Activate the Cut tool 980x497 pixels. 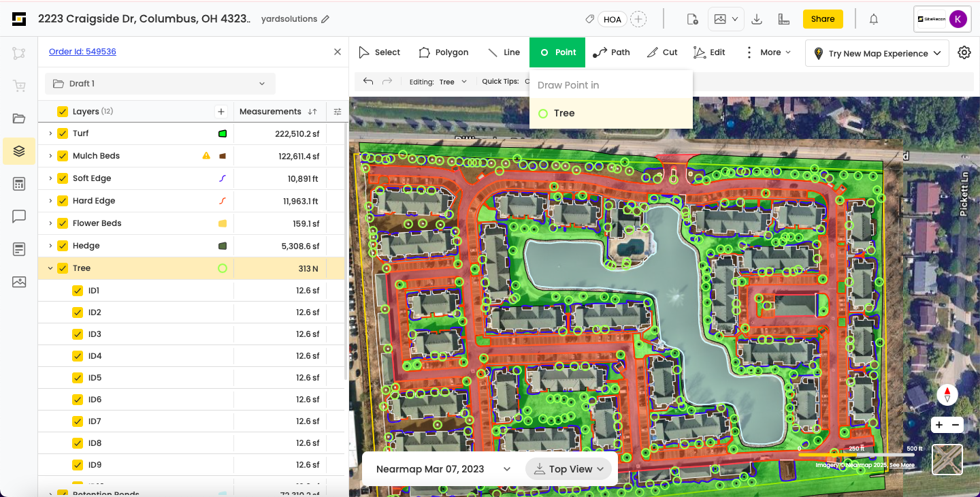click(662, 52)
